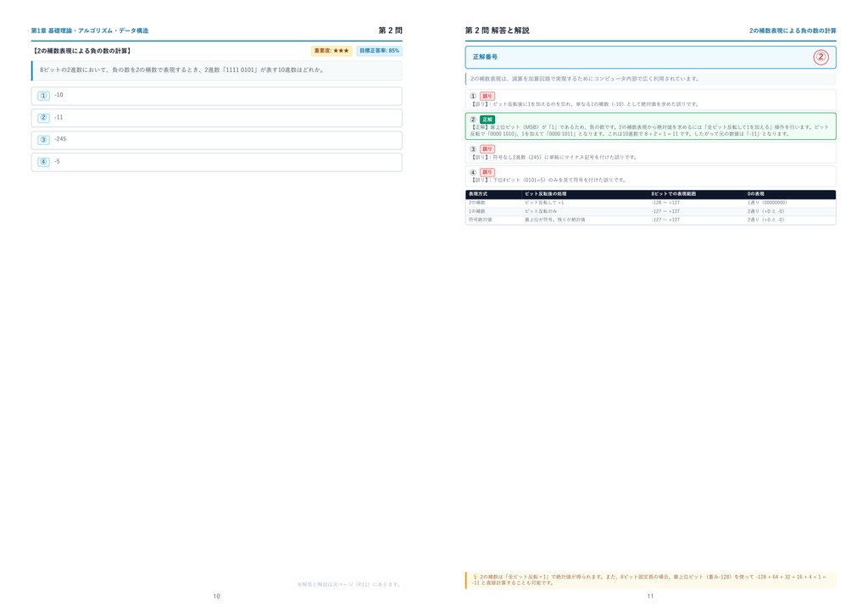This screenshot has height=614, width=868.
Task: Click the 正解番号 label
Action: click(x=485, y=57)
